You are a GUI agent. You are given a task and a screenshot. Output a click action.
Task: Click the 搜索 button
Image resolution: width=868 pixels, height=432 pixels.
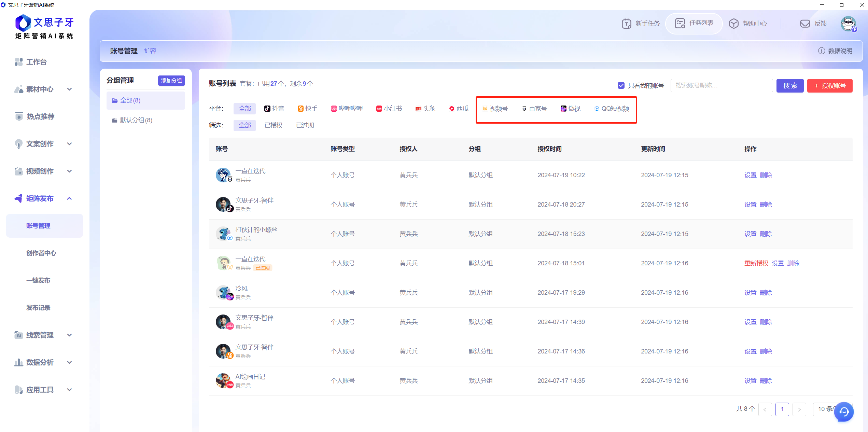pyautogui.click(x=790, y=85)
